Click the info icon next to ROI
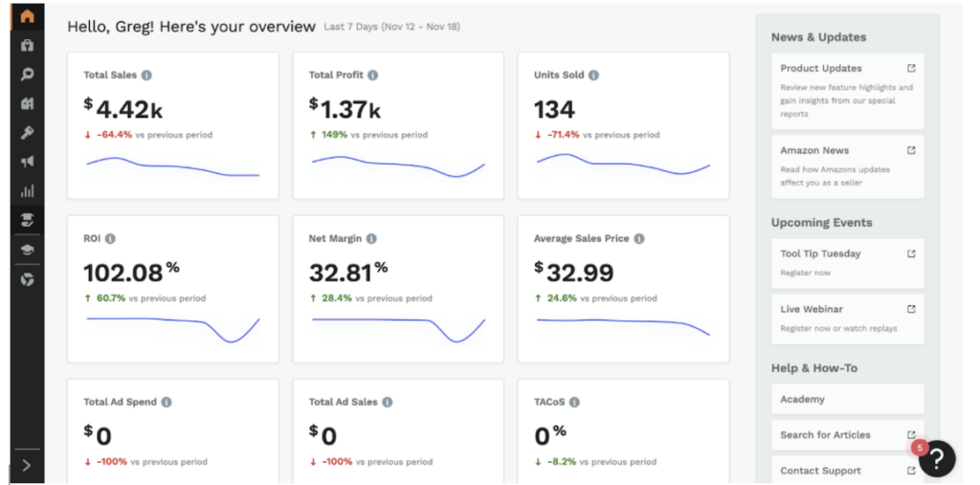This screenshot has height=485, width=980. pos(110,239)
